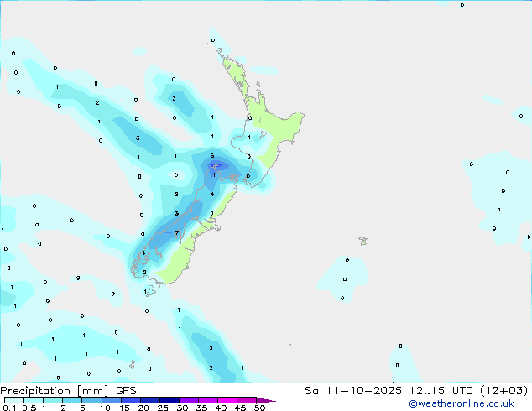Click the '11' precipitation value on map
This screenshot has width=532, height=411.
point(212,175)
